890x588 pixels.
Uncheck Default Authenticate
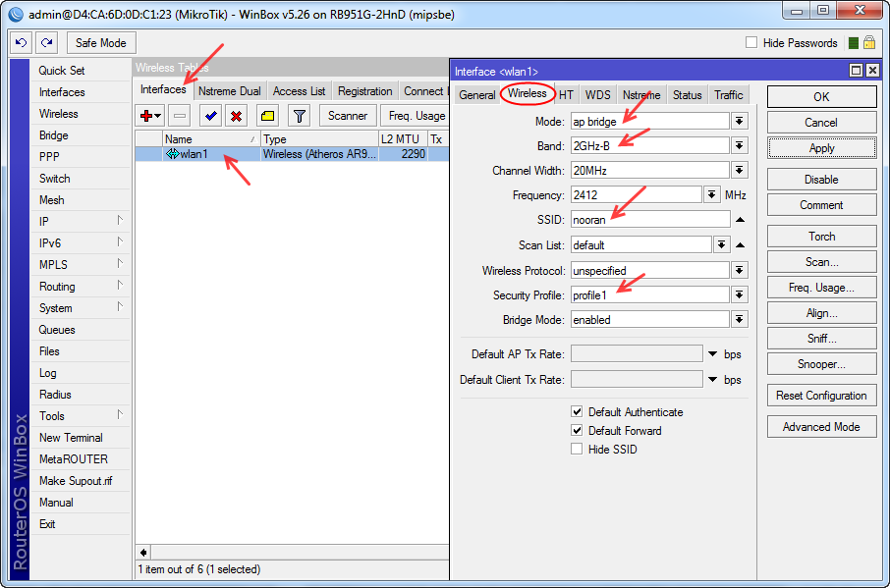pyautogui.click(x=577, y=411)
